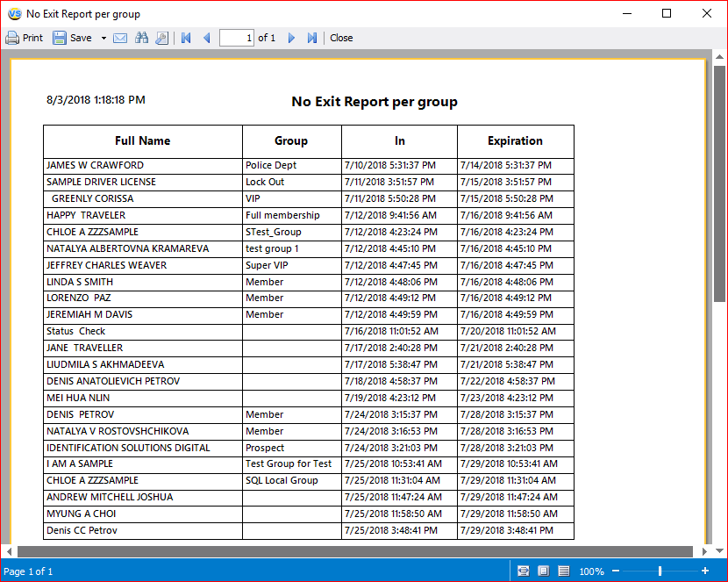The image size is (728, 582).
Task: Click the Police Dept group cell
Action: tap(291, 166)
